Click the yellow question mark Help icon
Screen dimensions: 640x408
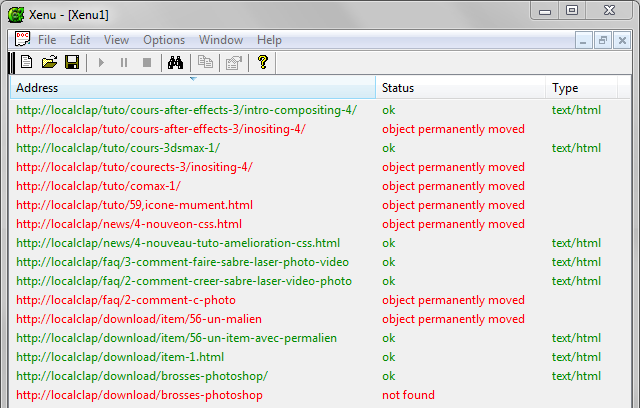263,62
